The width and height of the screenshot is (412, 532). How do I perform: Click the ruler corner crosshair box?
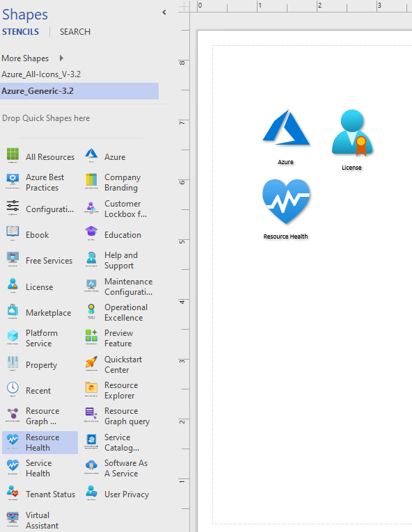coord(184,6)
